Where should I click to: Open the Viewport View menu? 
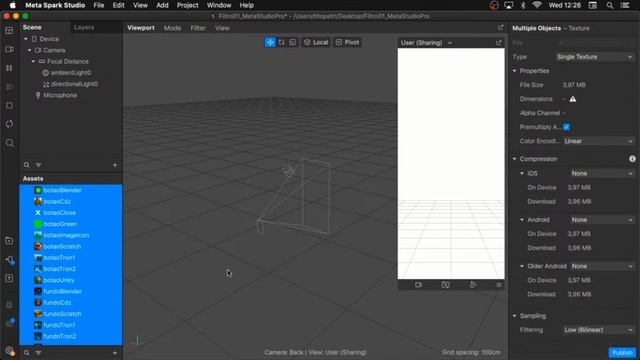click(222, 28)
